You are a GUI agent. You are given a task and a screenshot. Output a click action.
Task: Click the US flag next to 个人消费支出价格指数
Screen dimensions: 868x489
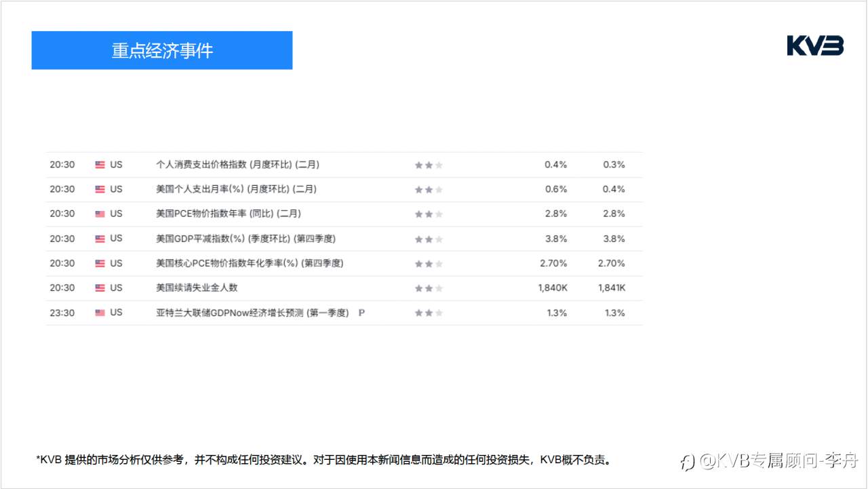pos(99,164)
